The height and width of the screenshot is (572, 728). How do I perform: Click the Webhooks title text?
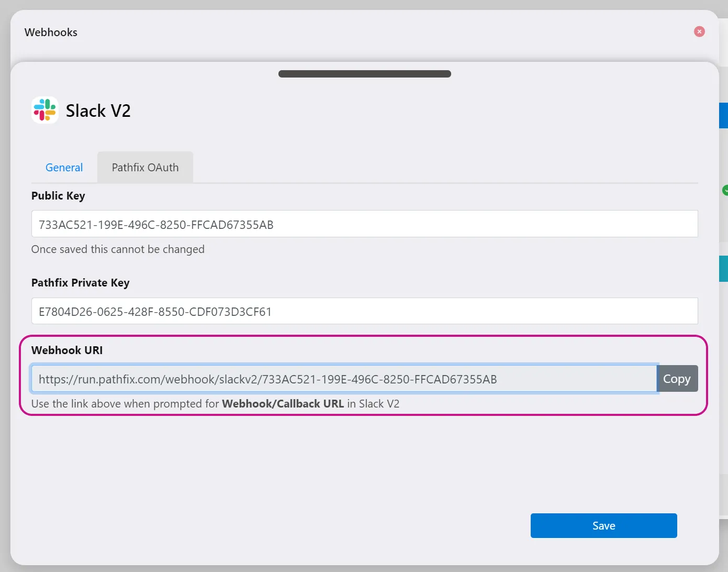[x=51, y=32]
